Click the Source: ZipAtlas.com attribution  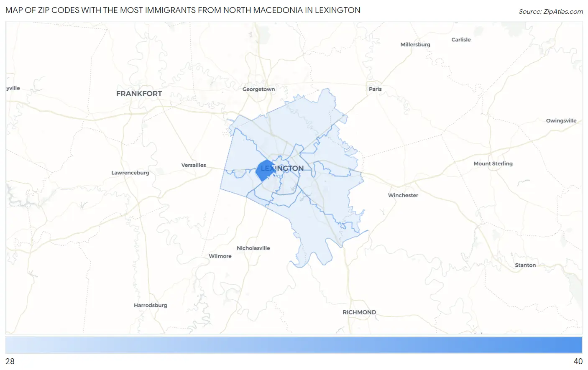551,12
